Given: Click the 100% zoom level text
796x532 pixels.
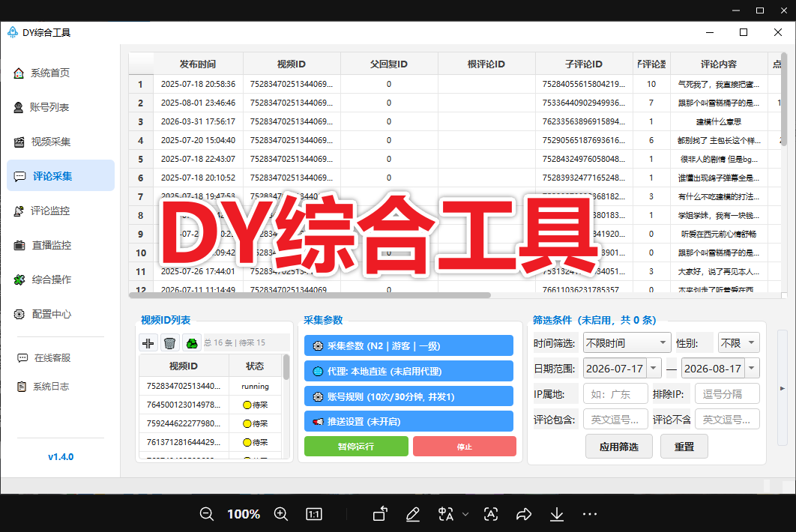Looking at the screenshot, I should pos(244,514).
